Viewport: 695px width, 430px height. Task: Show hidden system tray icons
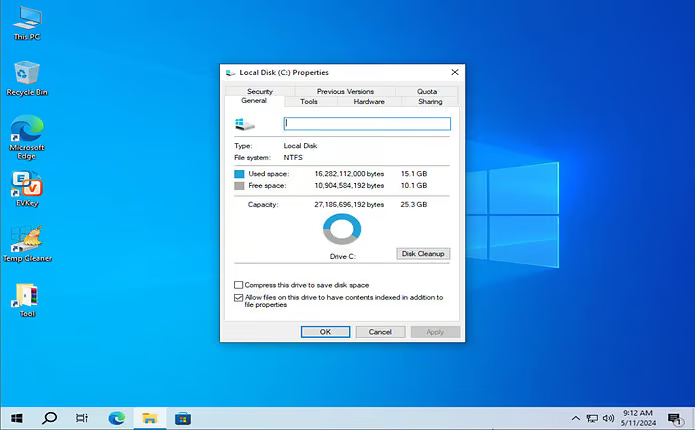(575, 418)
